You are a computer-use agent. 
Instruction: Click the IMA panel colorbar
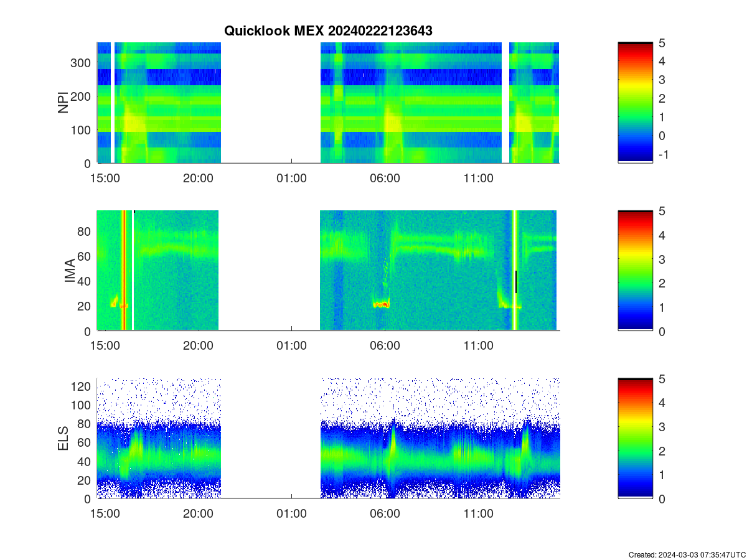coord(635,271)
